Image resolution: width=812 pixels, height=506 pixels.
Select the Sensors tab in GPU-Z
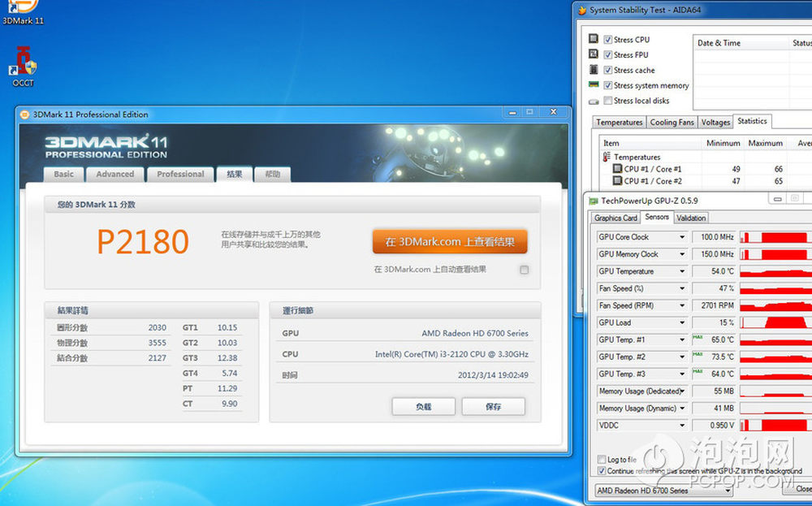tap(657, 217)
